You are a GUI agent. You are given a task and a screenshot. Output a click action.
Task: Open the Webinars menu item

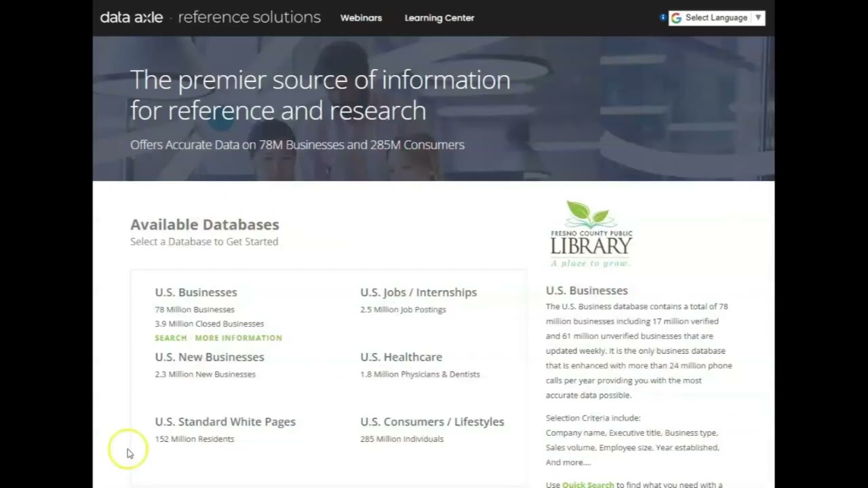tap(361, 18)
